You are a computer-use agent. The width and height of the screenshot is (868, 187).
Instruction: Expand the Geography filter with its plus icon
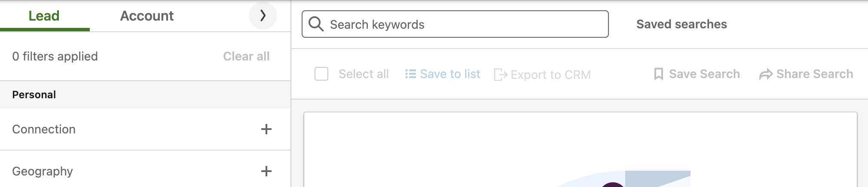[266, 171]
